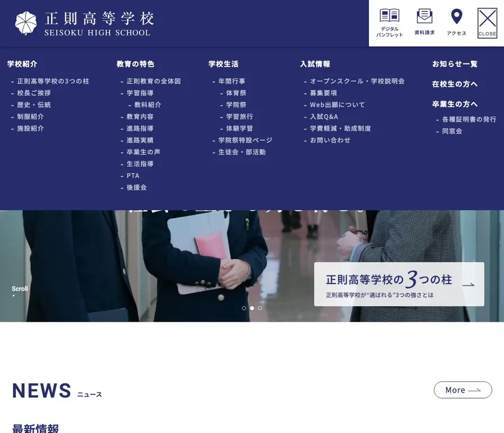
Task: Close the menu with the CLOSE X
Action: point(487,23)
